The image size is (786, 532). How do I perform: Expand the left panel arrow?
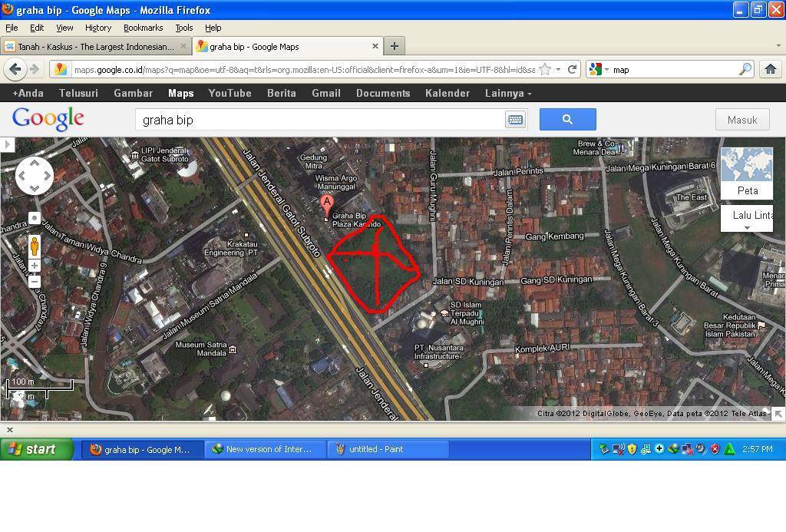(x=7, y=144)
